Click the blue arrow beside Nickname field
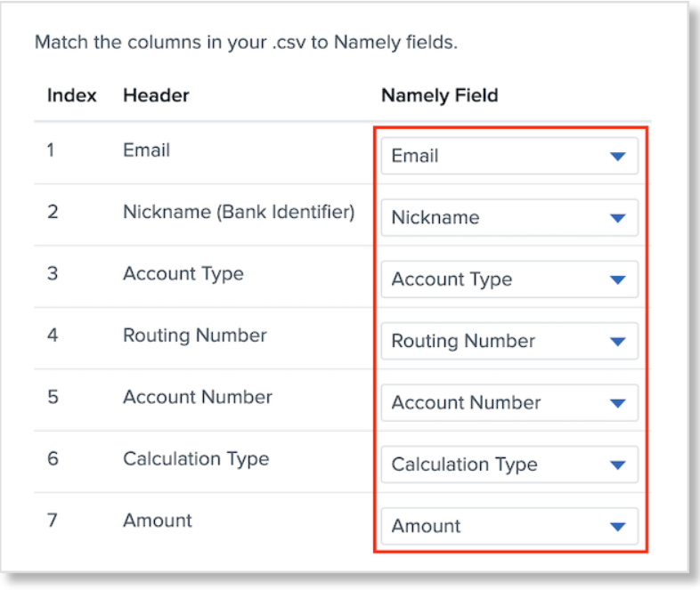 (617, 218)
